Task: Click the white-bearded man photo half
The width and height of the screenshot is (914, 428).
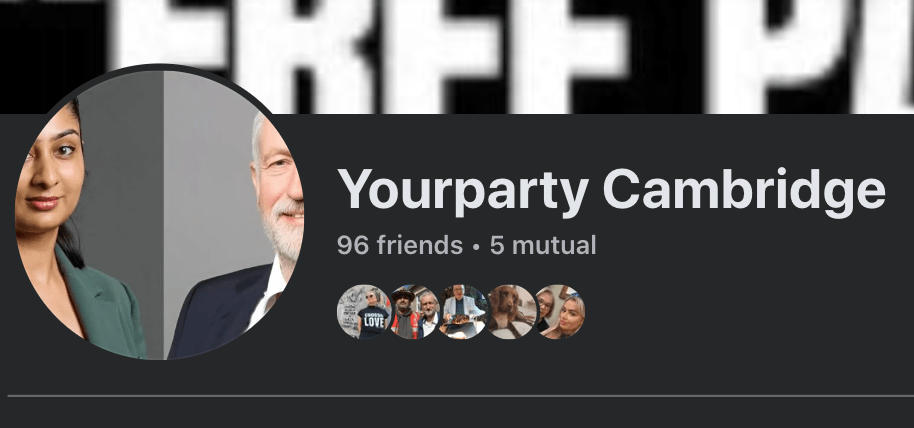Action: pos(233,233)
